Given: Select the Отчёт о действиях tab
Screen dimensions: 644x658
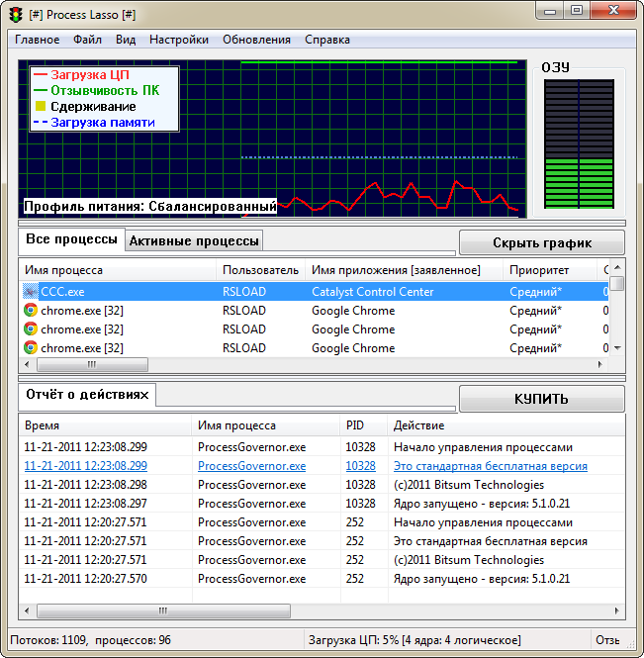Looking at the screenshot, I should pos(87,395).
